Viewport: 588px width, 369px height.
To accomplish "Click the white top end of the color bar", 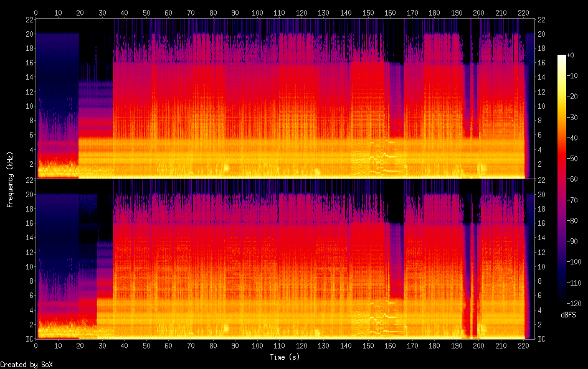I will point(562,58).
